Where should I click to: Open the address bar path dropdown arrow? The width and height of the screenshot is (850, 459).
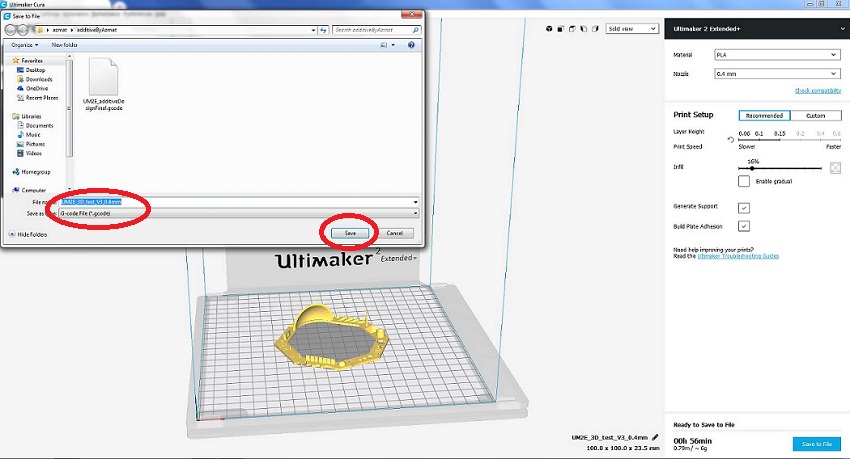click(313, 30)
